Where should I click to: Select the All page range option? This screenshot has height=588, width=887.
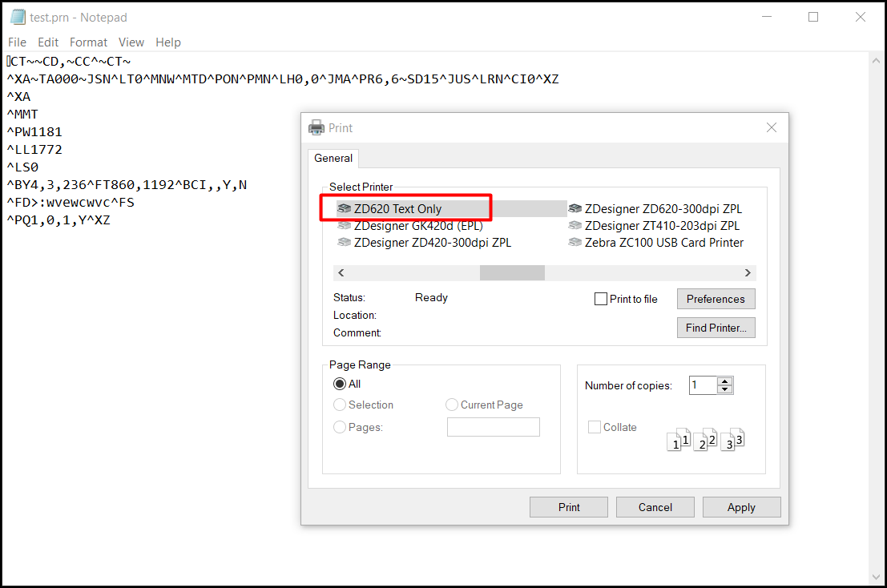339,384
